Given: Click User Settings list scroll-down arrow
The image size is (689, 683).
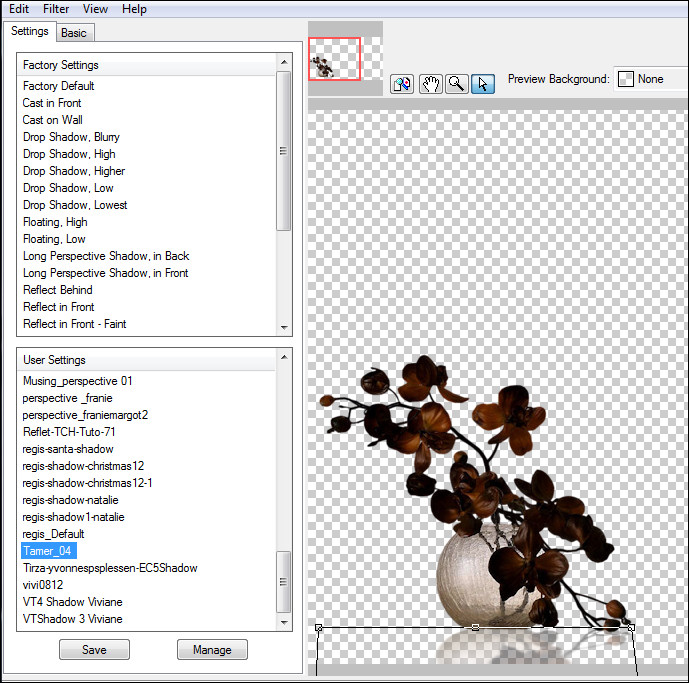Looking at the screenshot, I should coord(284,622).
